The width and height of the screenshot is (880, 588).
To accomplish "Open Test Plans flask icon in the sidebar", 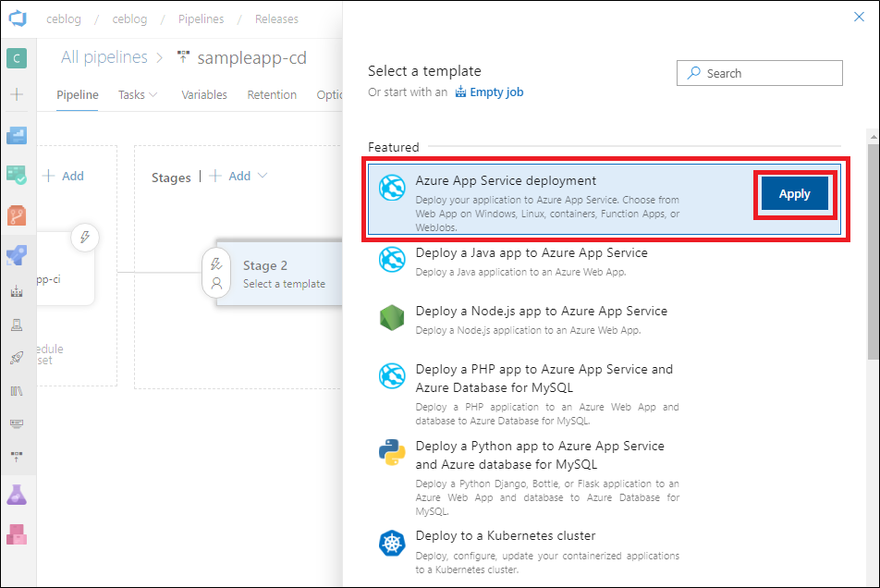I will pos(17,495).
